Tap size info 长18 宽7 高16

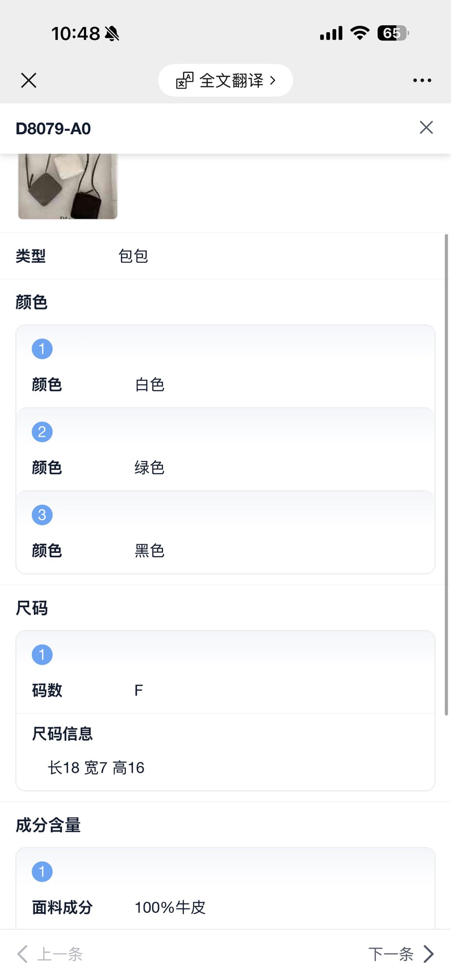point(96,768)
